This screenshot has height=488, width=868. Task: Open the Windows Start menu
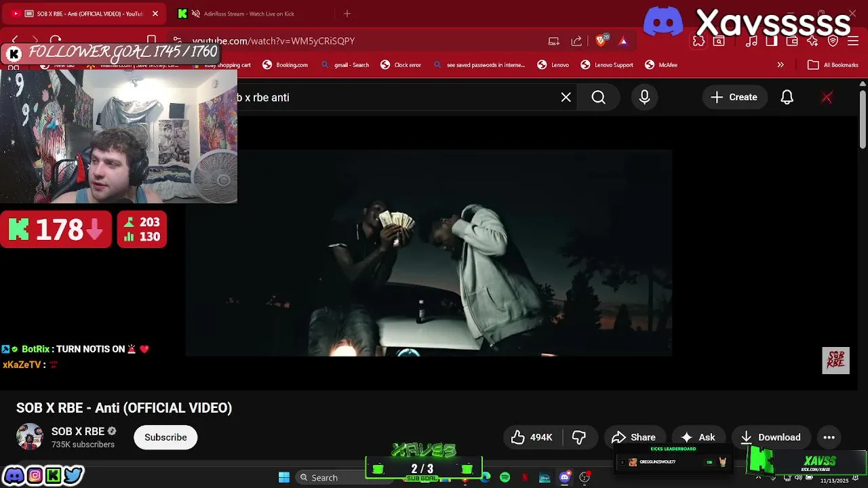[284, 478]
